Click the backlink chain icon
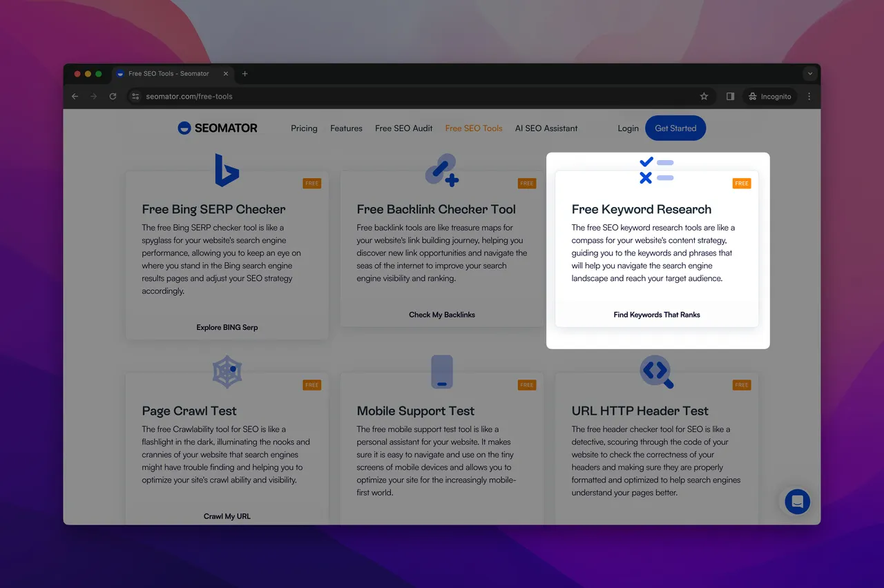Screen dimensions: 884x588 coord(442,170)
